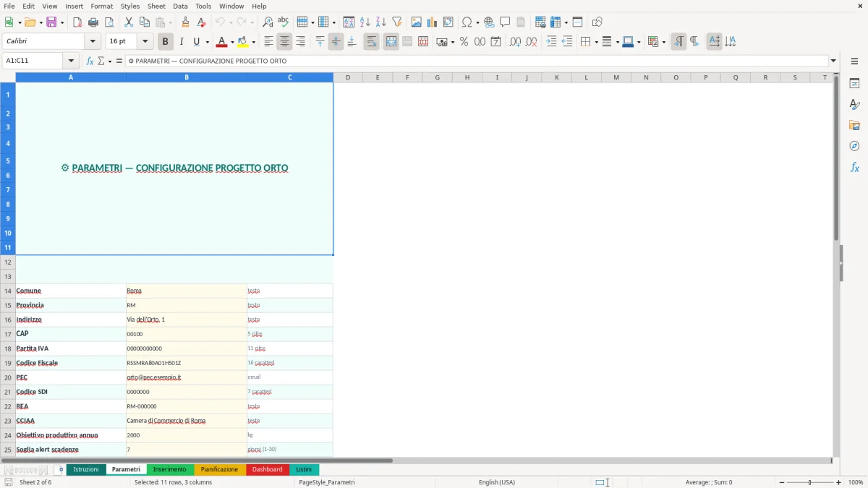Image resolution: width=868 pixels, height=488 pixels.
Task: Click the formula input line
Action: point(476,61)
